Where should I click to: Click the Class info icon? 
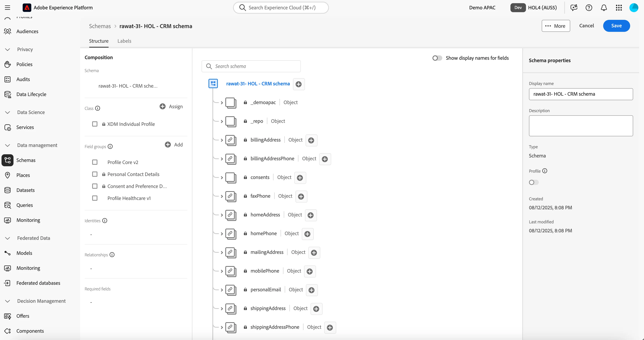tap(98, 108)
